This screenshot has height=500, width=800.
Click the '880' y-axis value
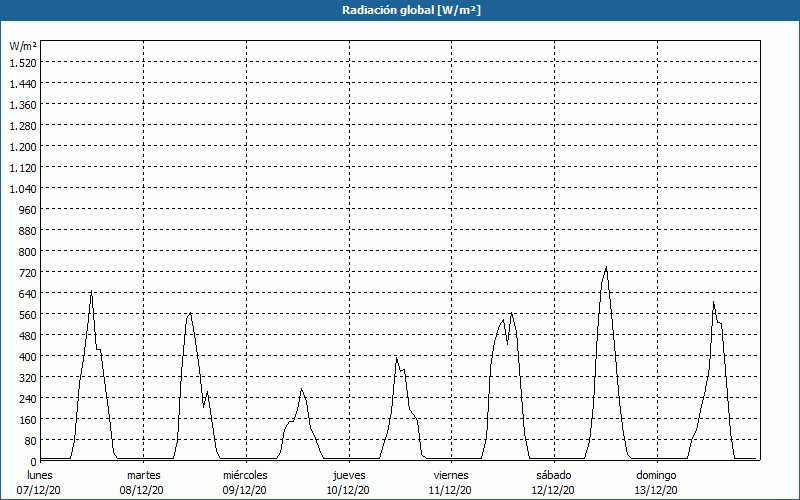pos(28,231)
